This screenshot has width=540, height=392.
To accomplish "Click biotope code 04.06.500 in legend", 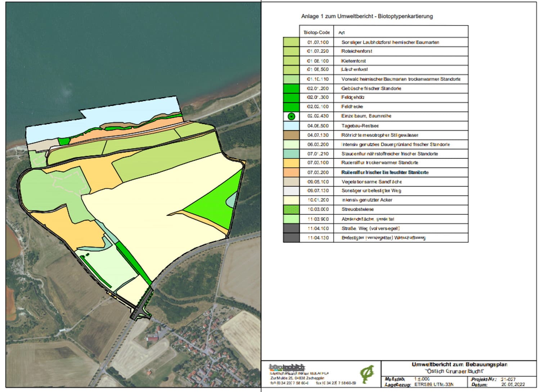I will [318, 126].
